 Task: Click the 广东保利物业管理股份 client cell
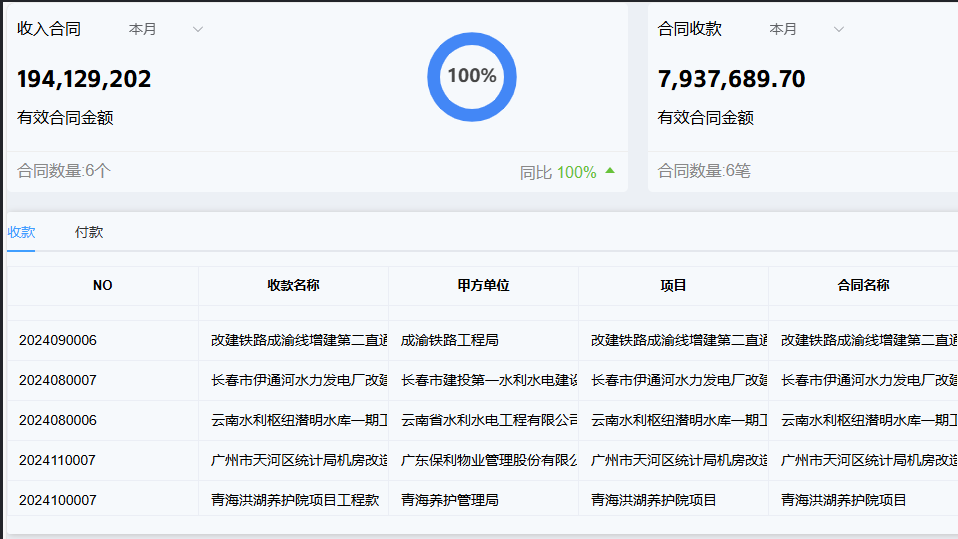tap(483, 460)
